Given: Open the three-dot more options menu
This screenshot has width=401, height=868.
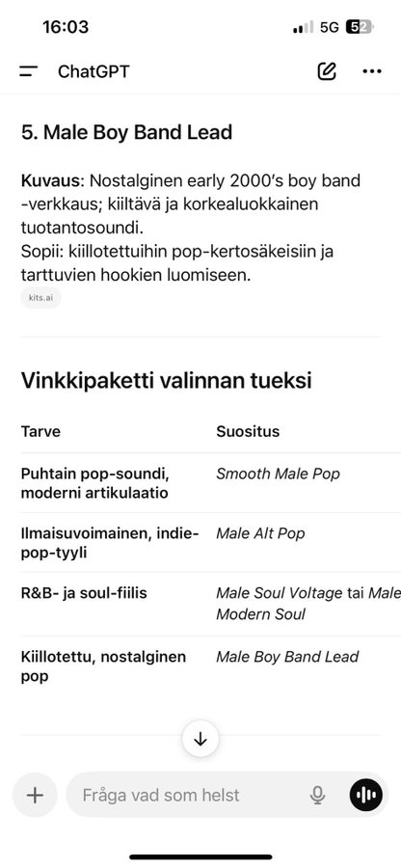Looking at the screenshot, I should click(x=372, y=71).
